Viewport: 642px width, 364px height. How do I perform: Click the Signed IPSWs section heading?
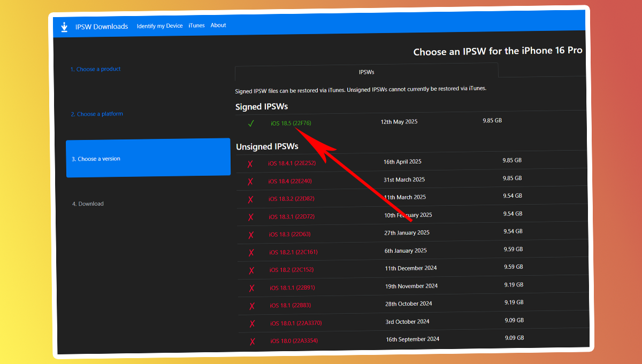[262, 107]
